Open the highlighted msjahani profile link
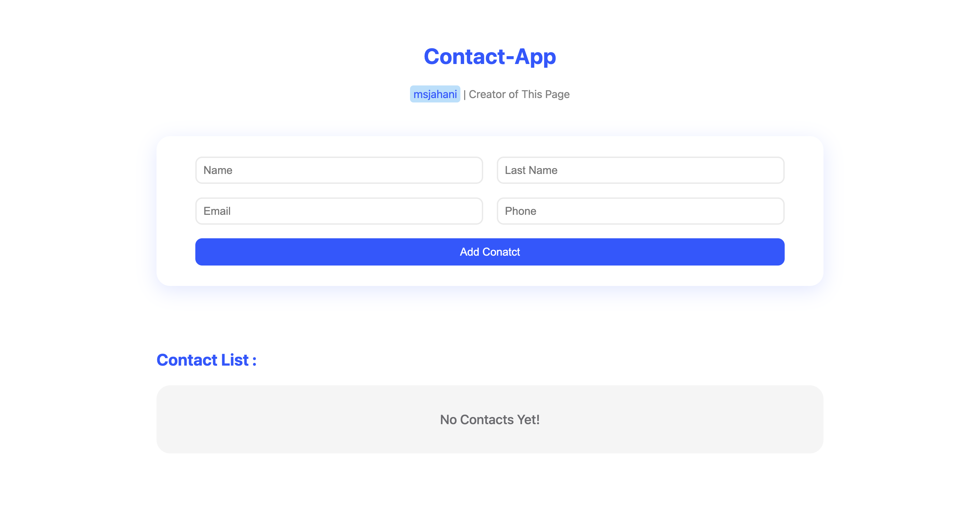This screenshot has width=980, height=529. click(x=435, y=94)
